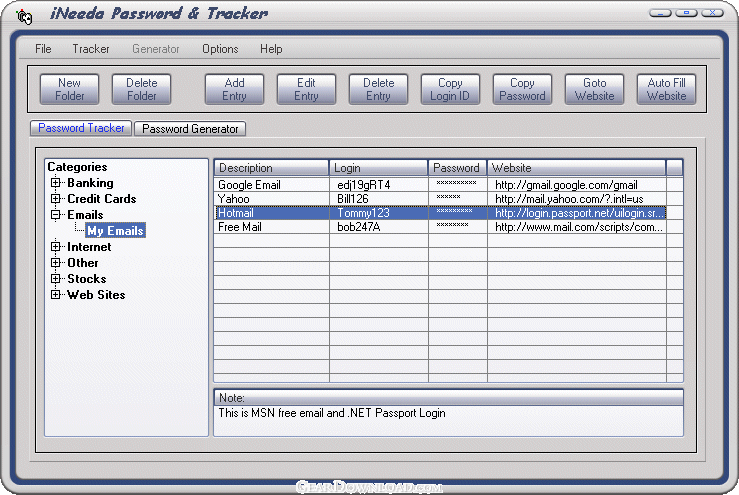Screen dimensions: 739x495
Task: Select the Yahoo entry row
Action: pyautogui.click(x=440, y=199)
